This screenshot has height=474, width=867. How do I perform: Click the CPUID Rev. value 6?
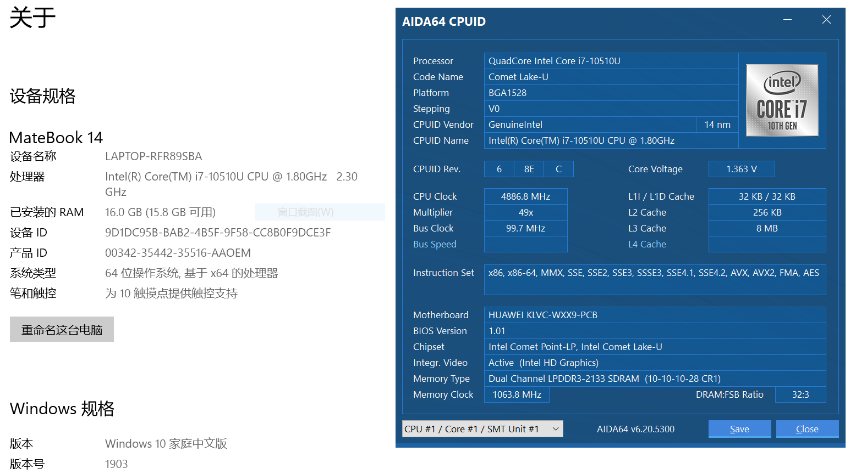pyautogui.click(x=499, y=169)
